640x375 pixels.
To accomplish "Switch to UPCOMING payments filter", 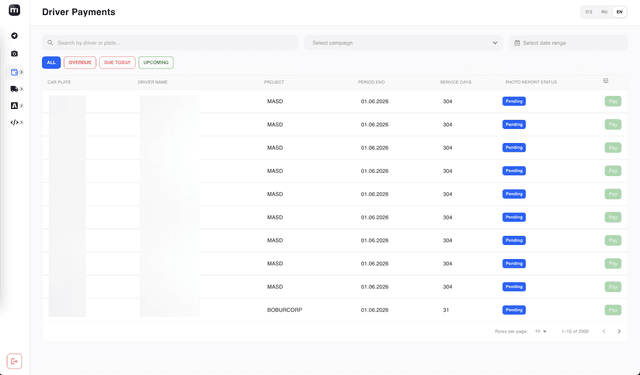I will (x=156, y=62).
